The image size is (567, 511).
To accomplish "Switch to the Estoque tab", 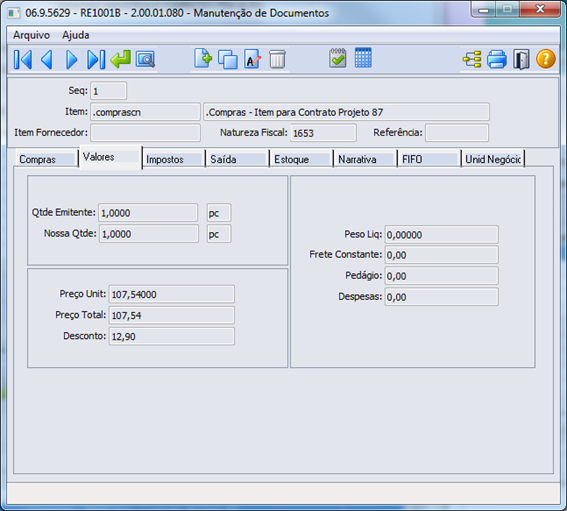I will tap(301, 159).
